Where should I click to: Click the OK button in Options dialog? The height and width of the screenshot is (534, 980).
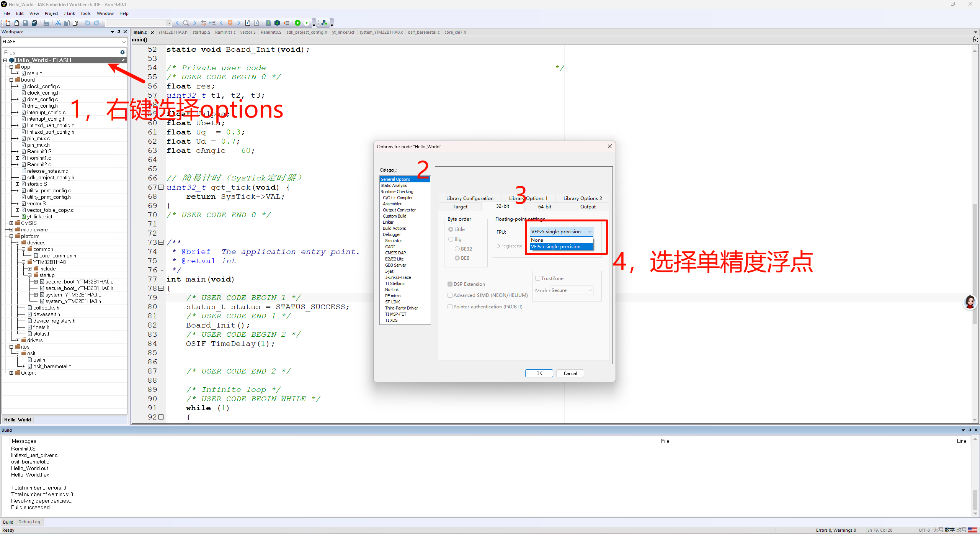[539, 373]
